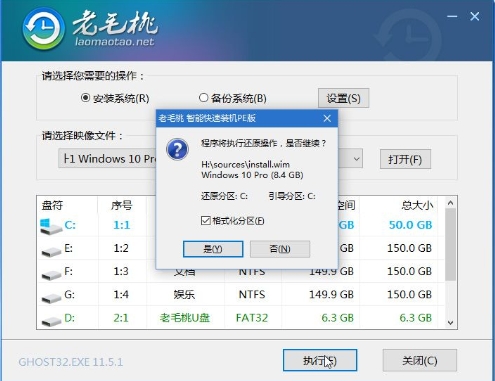Image resolution: width=495 pixels, height=381 pixels.
Task: Click the partition list scroll up arrow
Action: [451, 203]
